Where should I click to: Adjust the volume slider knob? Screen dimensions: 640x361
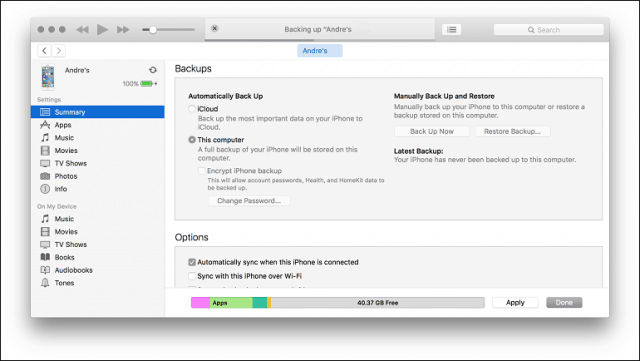[153, 29]
